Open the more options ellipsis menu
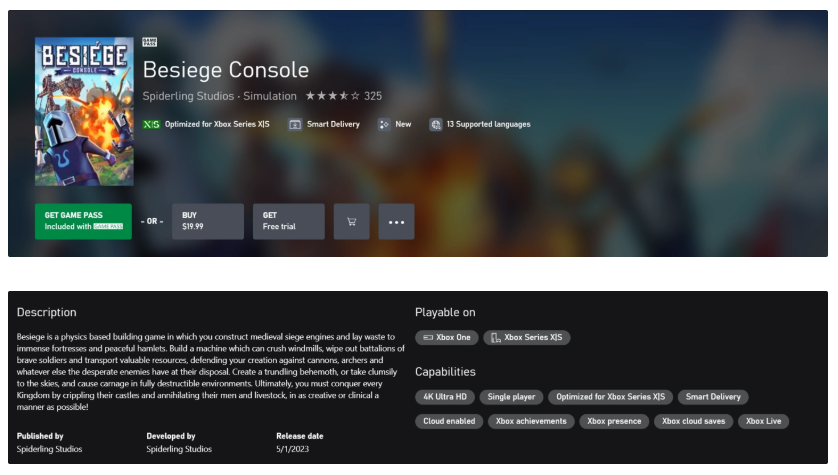 pyautogui.click(x=397, y=221)
